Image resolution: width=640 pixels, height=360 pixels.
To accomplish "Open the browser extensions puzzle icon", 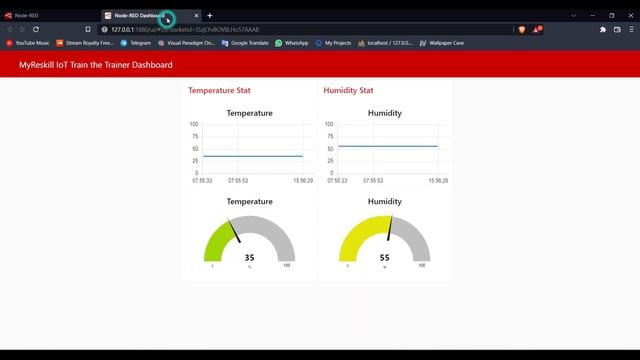I will tap(603, 29).
